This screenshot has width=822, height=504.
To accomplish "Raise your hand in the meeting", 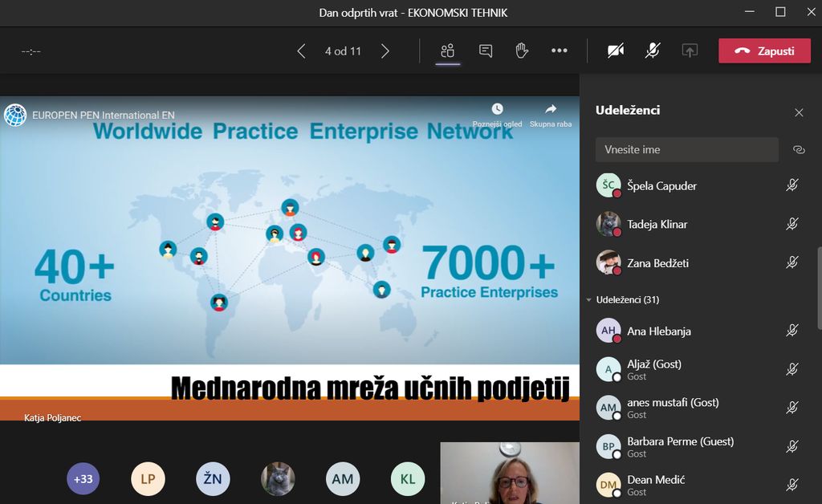I will [x=522, y=51].
